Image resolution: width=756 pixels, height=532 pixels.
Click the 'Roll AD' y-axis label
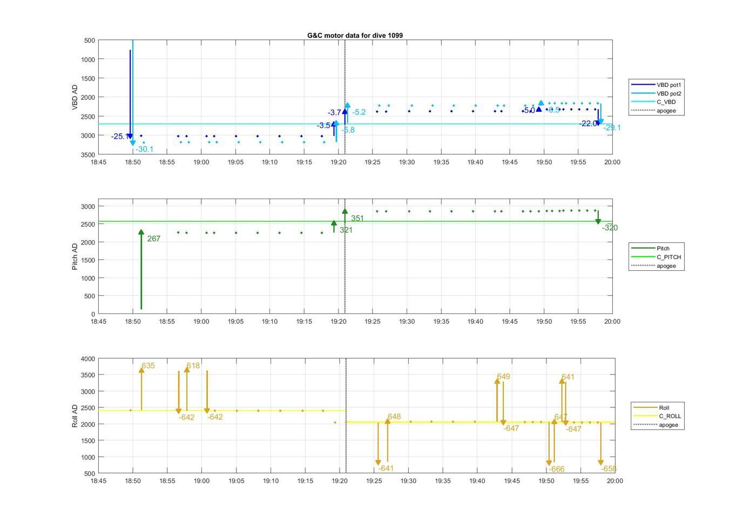click(x=75, y=416)
